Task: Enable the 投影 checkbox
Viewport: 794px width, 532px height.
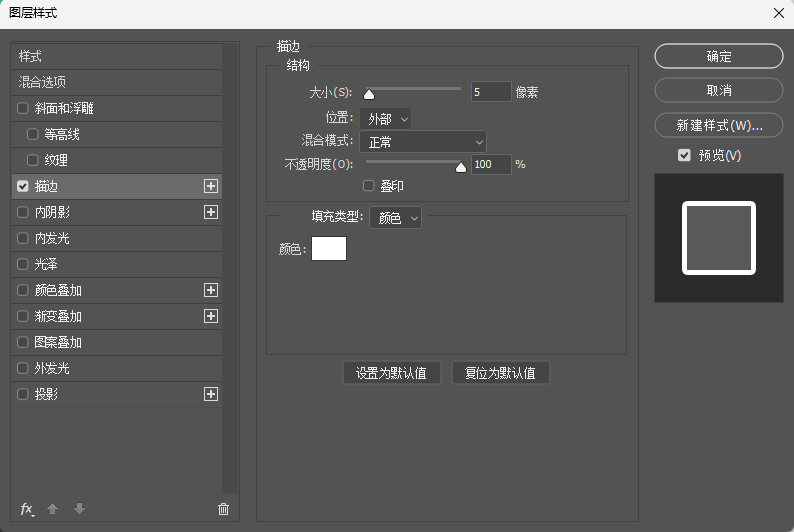Action: click(23, 394)
